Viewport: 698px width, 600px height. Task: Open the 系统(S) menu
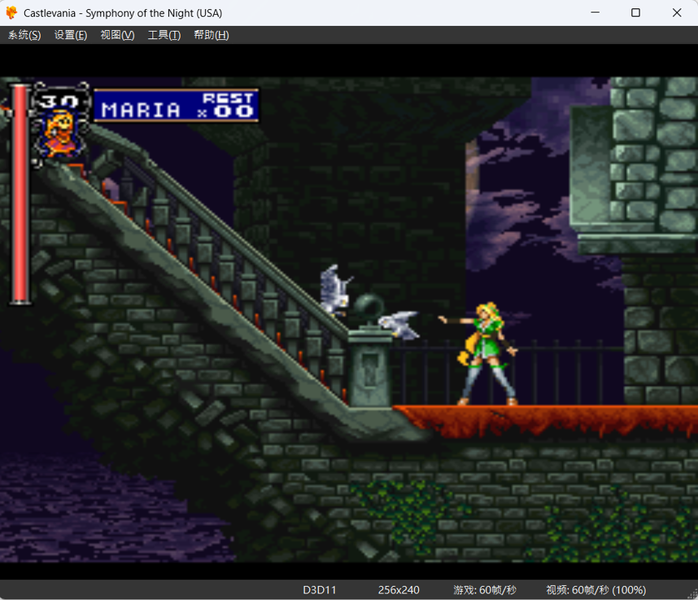pos(24,35)
